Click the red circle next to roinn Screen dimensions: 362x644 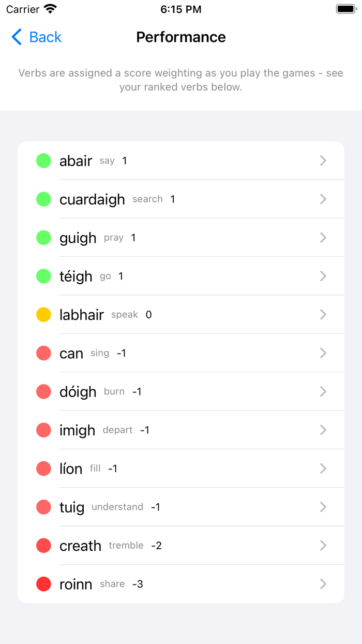point(43,583)
